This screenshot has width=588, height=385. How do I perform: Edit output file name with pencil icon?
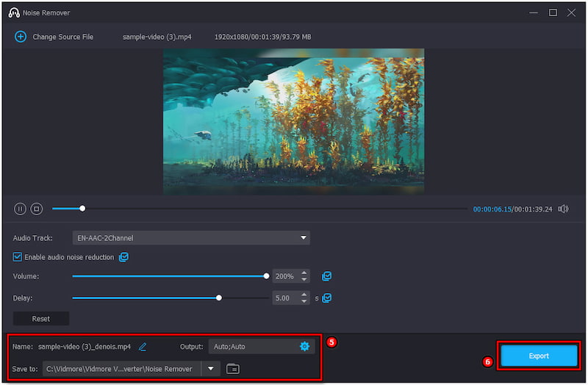point(143,347)
